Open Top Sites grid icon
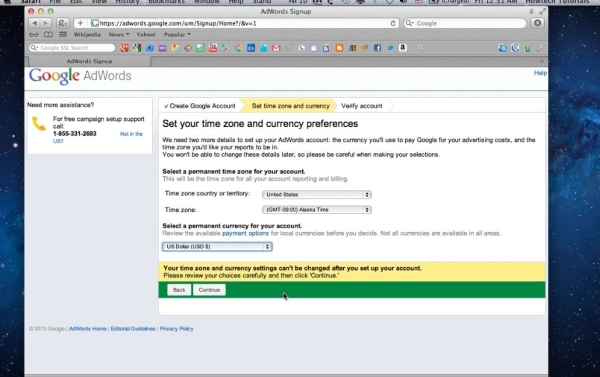Image resolution: width=600 pixels, height=377 pixels. 63,35
